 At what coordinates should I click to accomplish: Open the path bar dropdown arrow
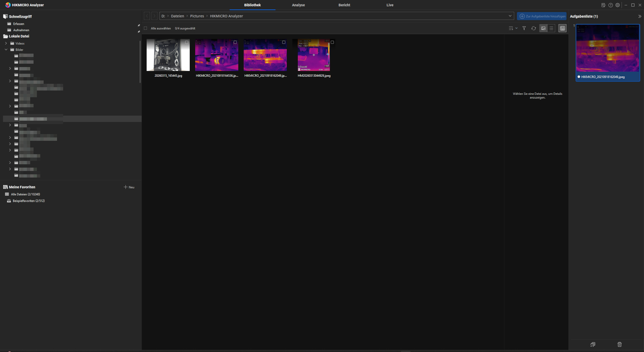(x=510, y=16)
